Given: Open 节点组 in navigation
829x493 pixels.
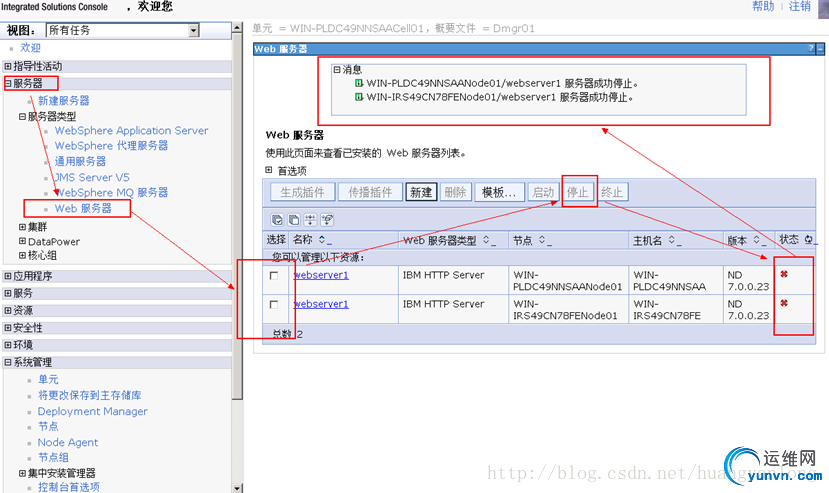Looking at the screenshot, I should tap(53, 458).
